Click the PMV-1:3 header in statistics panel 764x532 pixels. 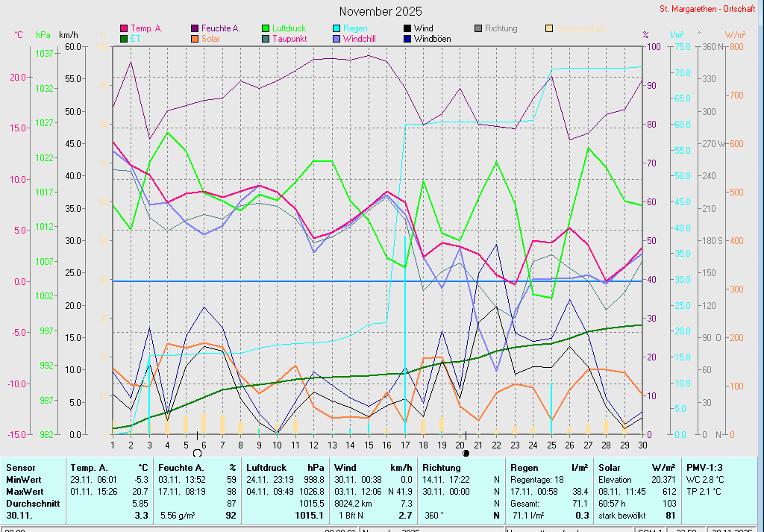coord(705,468)
